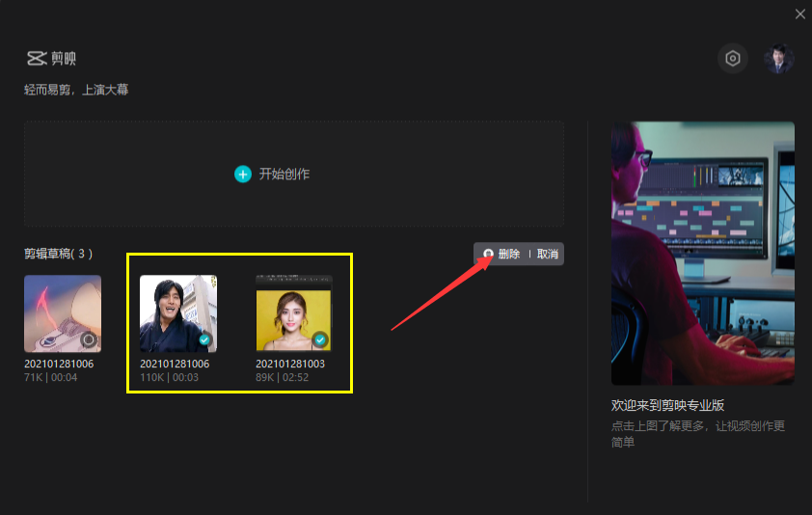Click the 110K | 00:03 draft info
Viewport: 812px width, 515px height.
pyautogui.click(x=170, y=377)
